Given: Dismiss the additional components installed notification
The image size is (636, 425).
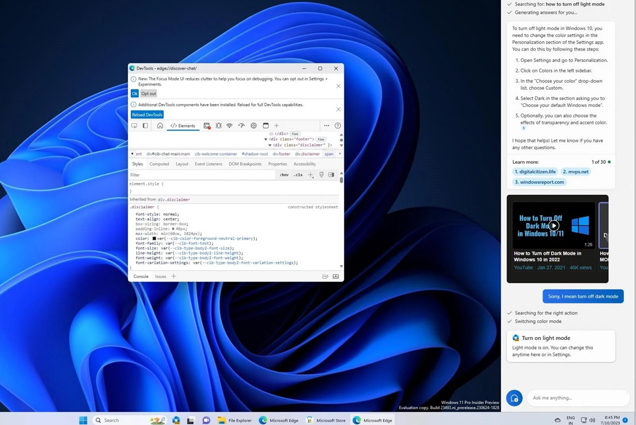Looking at the screenshot, I should [338, 109].
